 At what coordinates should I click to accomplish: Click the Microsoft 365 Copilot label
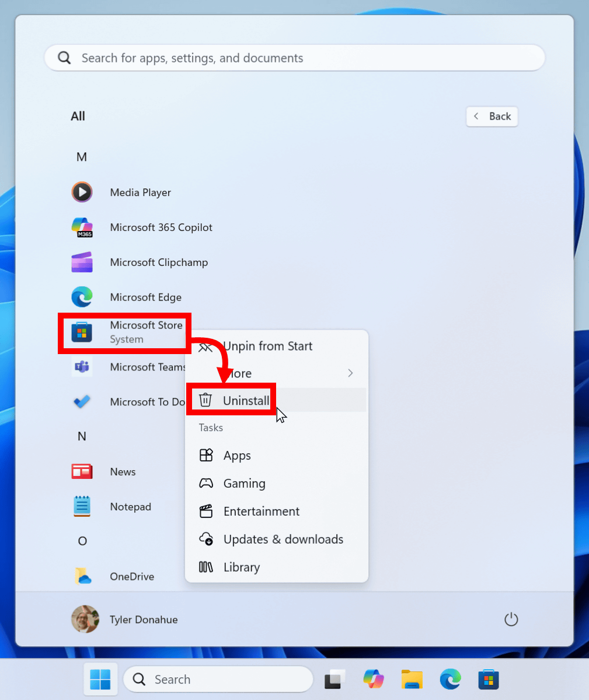pos(161,228)
